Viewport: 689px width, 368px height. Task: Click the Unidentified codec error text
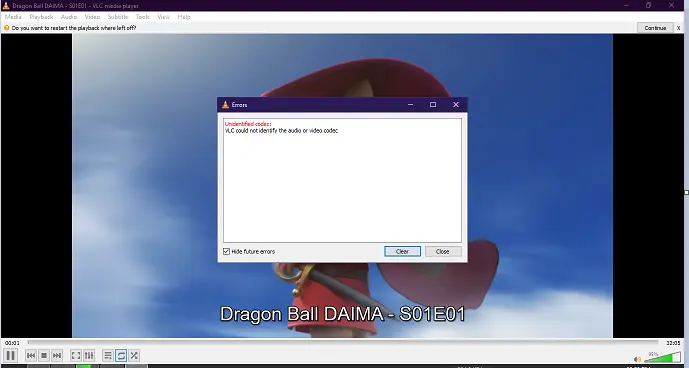tap(248, 124)
